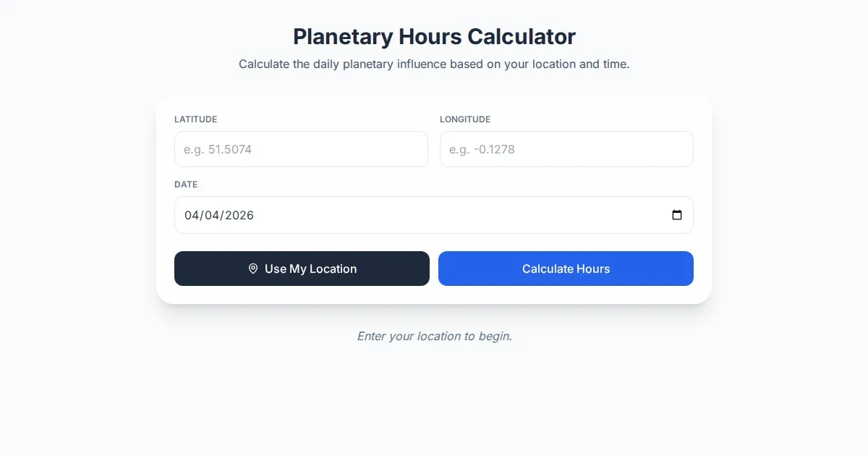
Task: Click the DATE field label
Action: pyautogui.click(x=186, y=185)
